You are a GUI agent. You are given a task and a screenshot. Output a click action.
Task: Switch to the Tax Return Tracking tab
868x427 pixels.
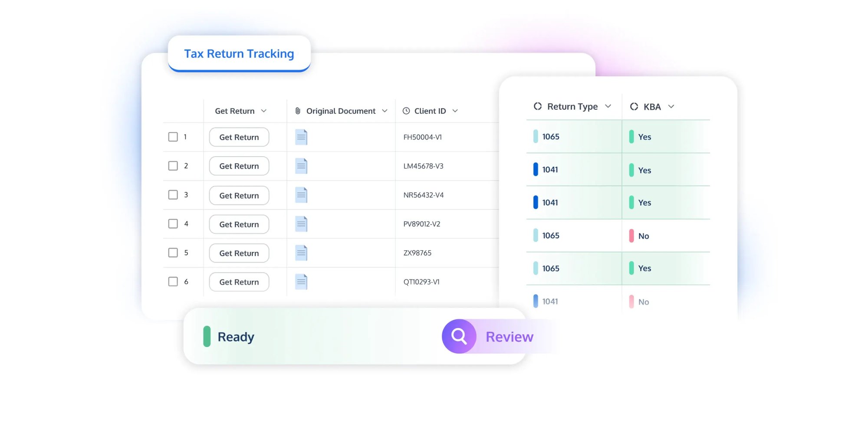(x=239, y=53)
